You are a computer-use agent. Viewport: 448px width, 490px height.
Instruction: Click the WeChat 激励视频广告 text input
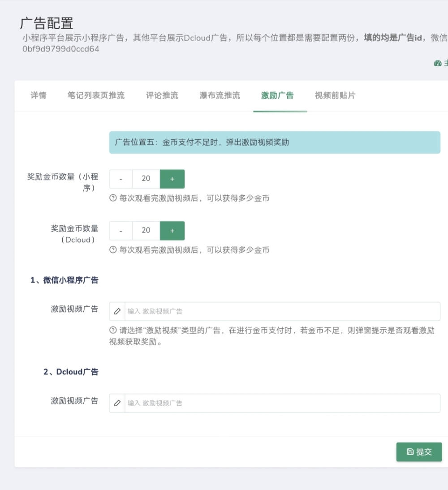pyautogui.click(x=281, y=311)
